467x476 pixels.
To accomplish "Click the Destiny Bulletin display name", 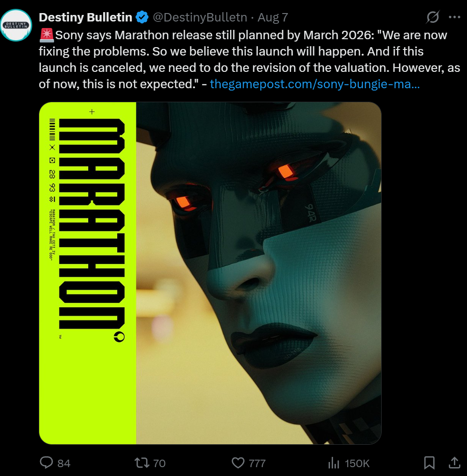I will point(85,17).
